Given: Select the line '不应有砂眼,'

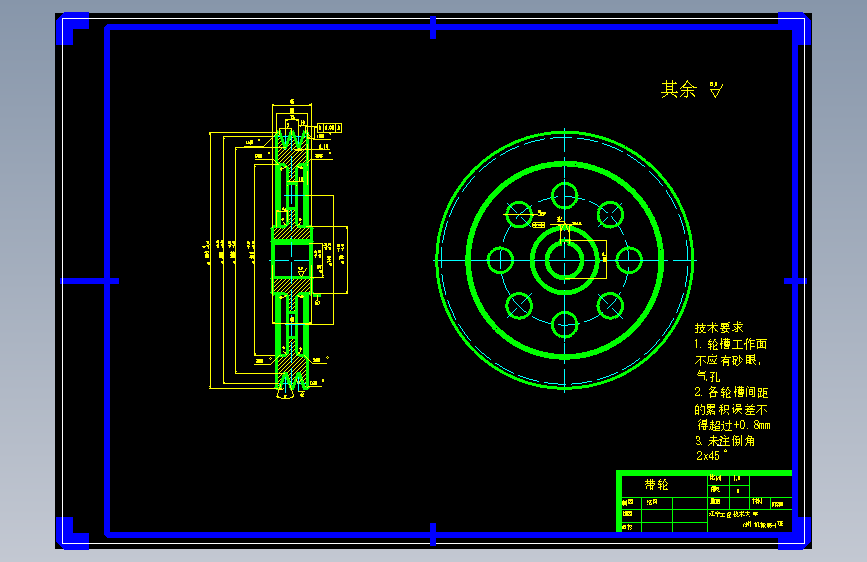Looking at the screenshot, I should (x=728, y=360).
